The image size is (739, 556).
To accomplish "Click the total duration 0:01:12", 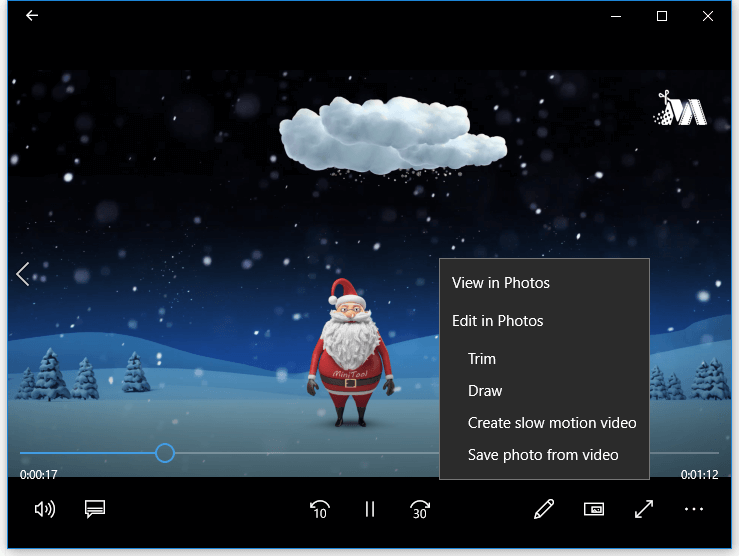I will [x=699, y=474].
